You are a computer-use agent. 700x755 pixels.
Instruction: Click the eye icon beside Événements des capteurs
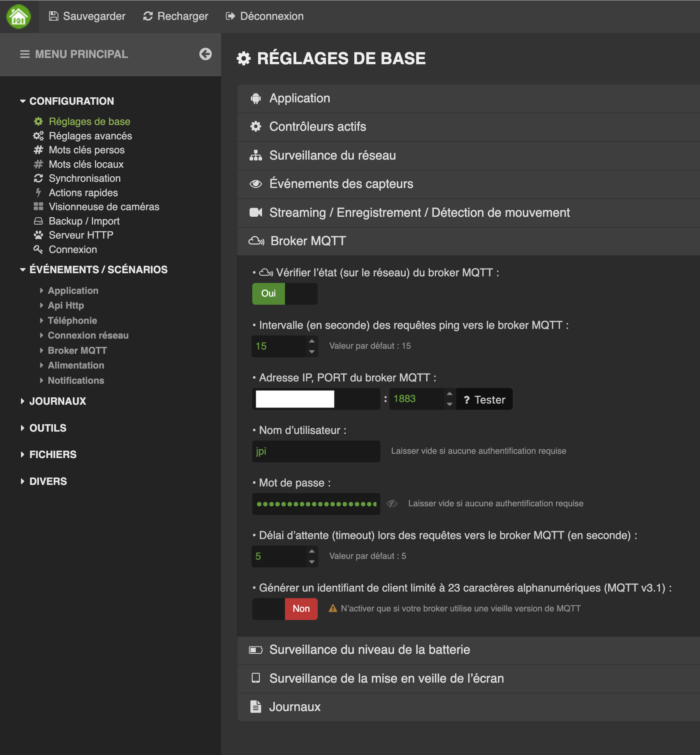click(x=256, y=184)
